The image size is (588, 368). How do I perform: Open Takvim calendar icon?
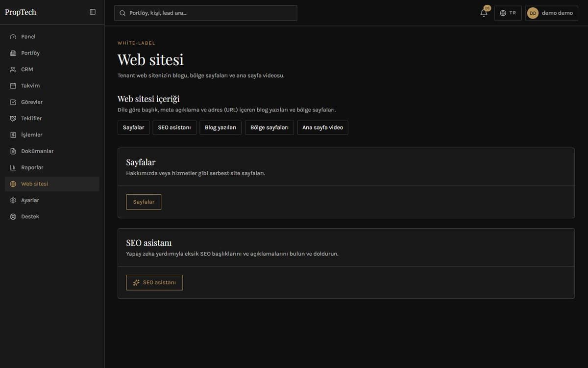pyautogui.click(x=13, y=86)
